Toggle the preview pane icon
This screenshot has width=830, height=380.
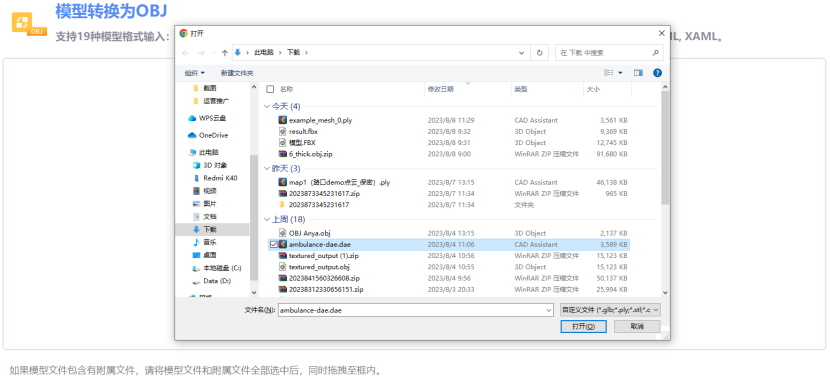638,73
